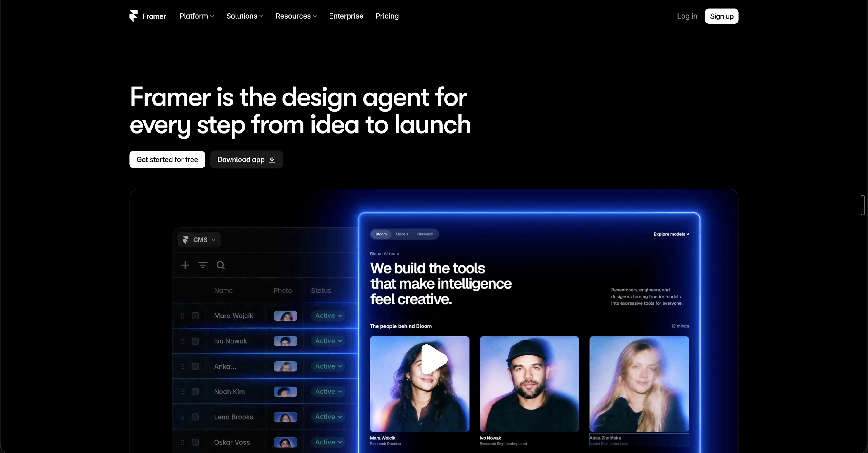Click the Explore models link
Image resolution: width=868 pixels, height=453 pixels.
[x=671, y=235]
